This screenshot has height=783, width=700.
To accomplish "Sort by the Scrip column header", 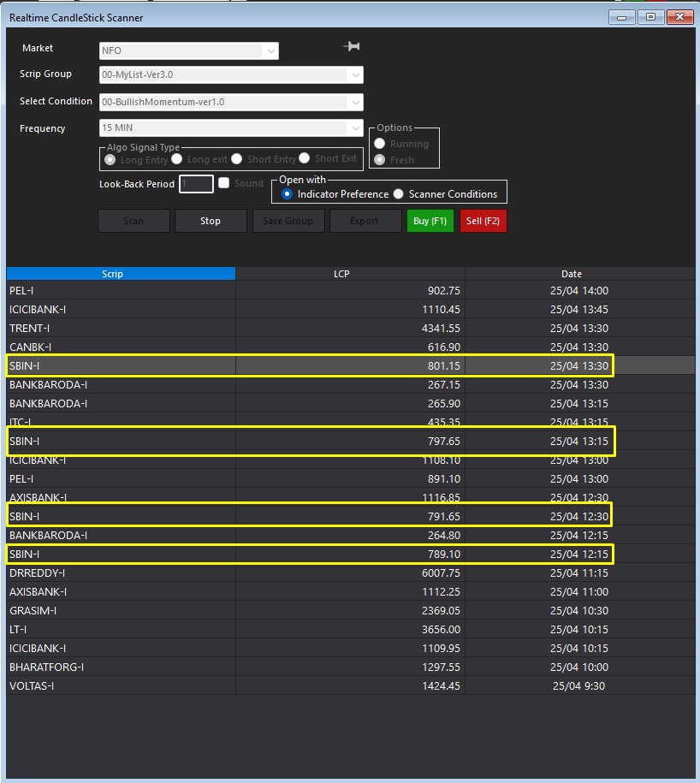I will click(x=121, y=274).
